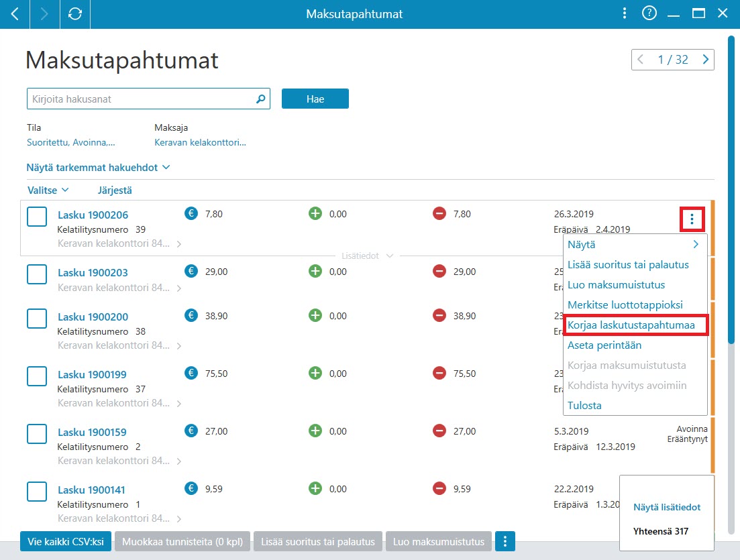Image resolution: width=740 pixels, height=560 pixels.
Task: Click the refresh icon in title bar
Action: click(75, 14)
